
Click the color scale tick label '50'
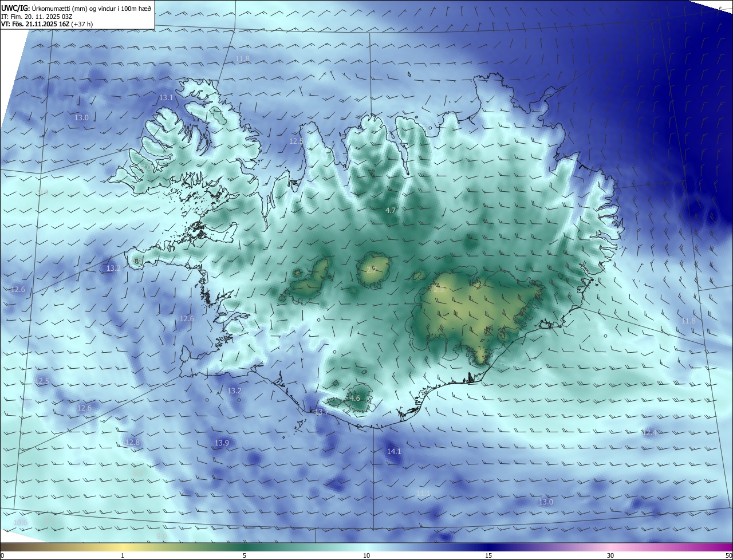(x=728, y=556)
